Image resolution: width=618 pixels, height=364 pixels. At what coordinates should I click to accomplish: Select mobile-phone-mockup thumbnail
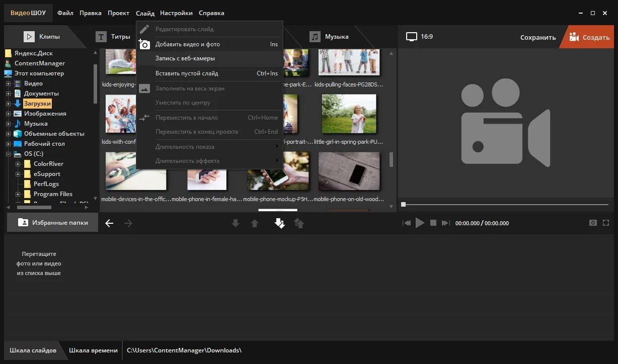[278, 171]
